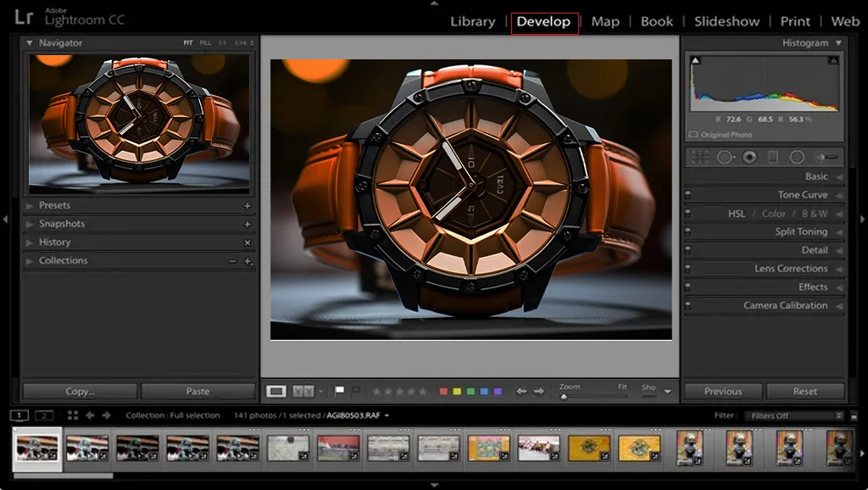
Task: Switch to the Book module
Action: coord(657,21)
